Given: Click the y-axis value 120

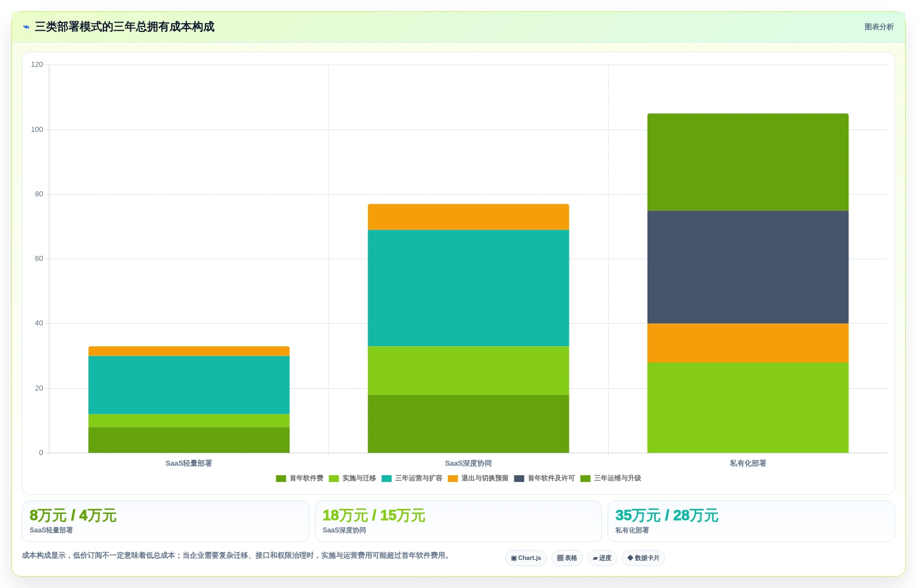Looking at the screenshot, I should (37, 65).
